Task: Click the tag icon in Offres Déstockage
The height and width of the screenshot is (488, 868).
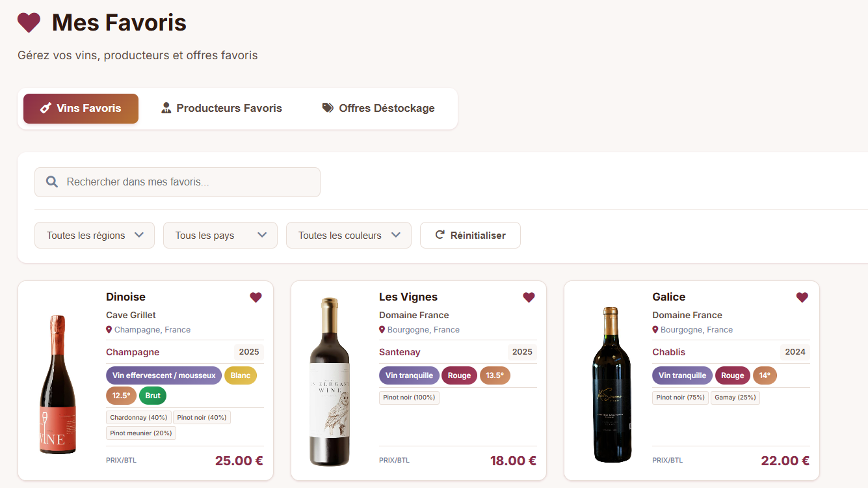Action: click(328, 108)
